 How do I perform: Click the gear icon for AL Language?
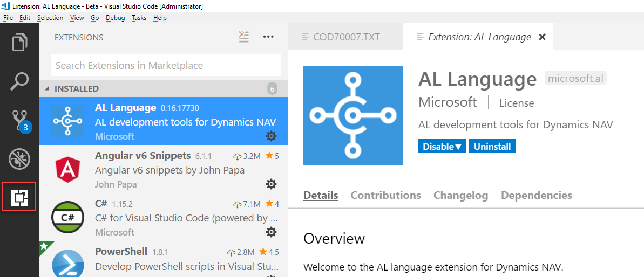[271, 136]
